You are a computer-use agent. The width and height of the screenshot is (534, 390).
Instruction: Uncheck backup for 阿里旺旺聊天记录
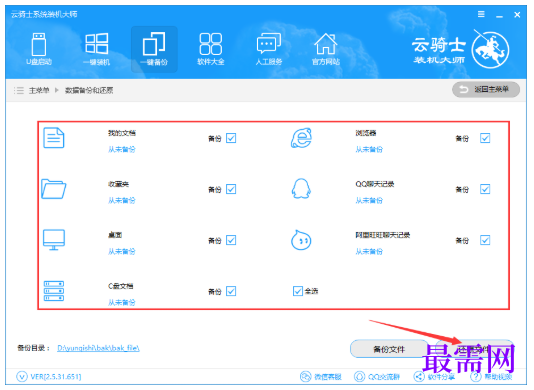coord(485,240)
